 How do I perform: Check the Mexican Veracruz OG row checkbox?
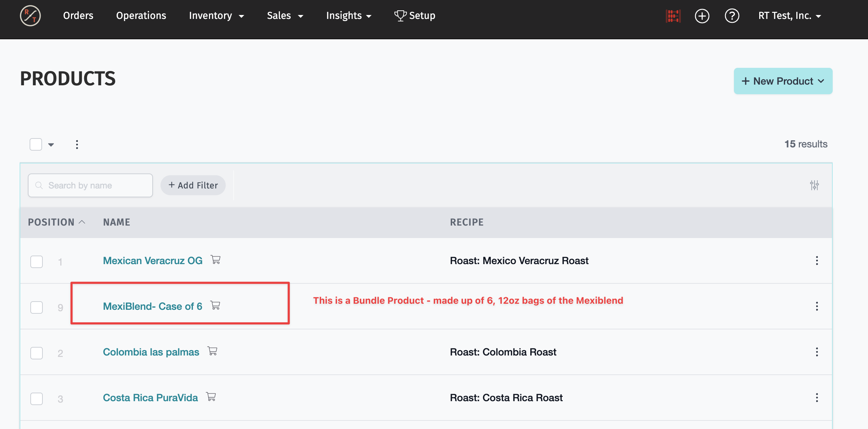click(x=36, y=262)
